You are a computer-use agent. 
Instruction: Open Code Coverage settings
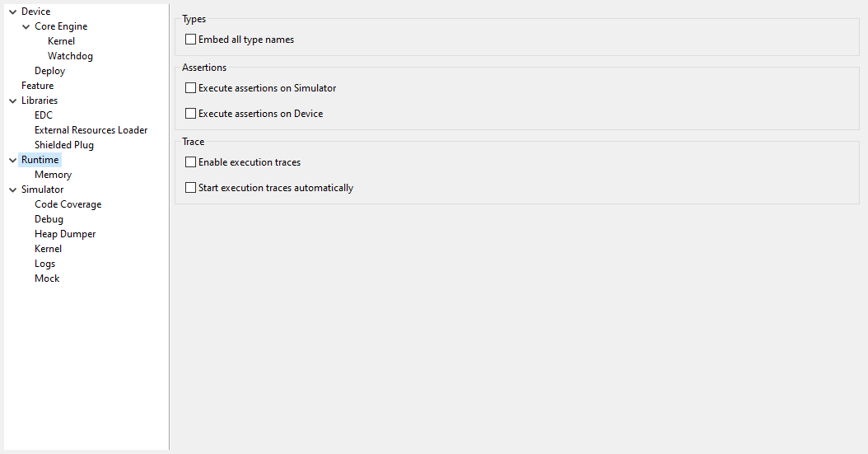[68, 204]
